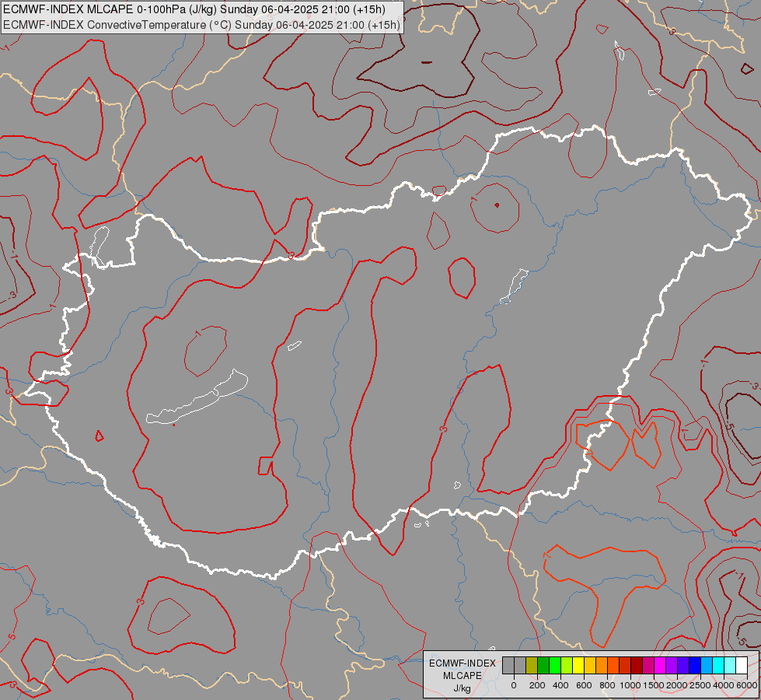Viewport: 761px width, 700px height.
Task: Click the MLCAPE 0-100hPa title line
Action: (194, 9)
